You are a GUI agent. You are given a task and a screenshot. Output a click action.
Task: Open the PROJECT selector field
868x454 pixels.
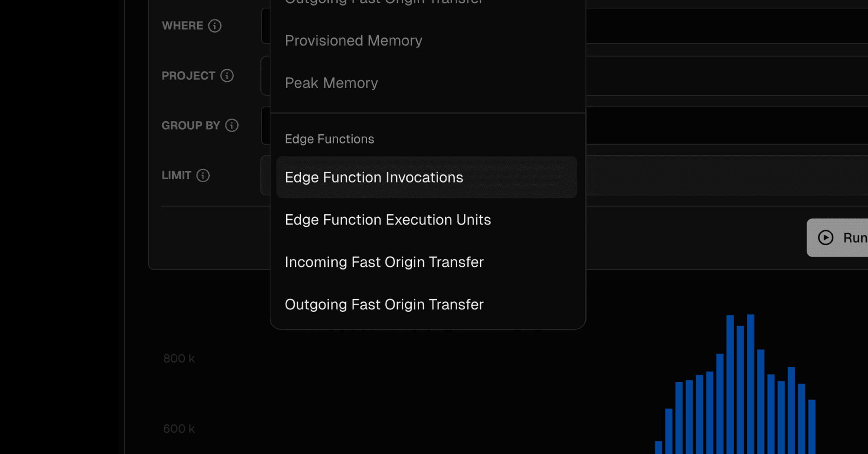click(723, 75)
